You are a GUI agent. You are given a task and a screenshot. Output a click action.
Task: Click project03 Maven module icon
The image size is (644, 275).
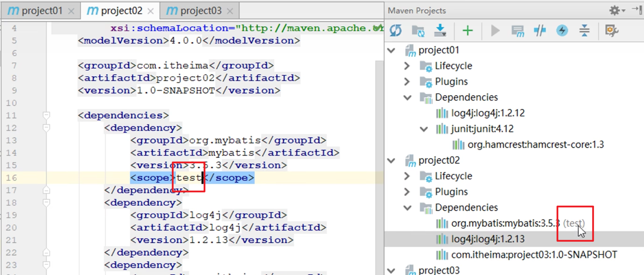click(410, 270)
